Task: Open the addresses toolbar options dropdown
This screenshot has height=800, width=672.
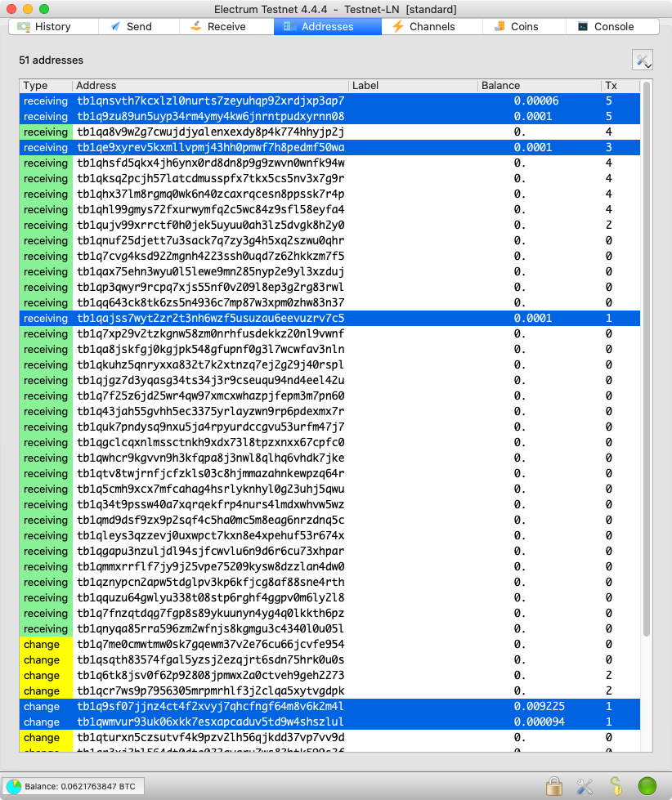Action: [x=643, y=60]
